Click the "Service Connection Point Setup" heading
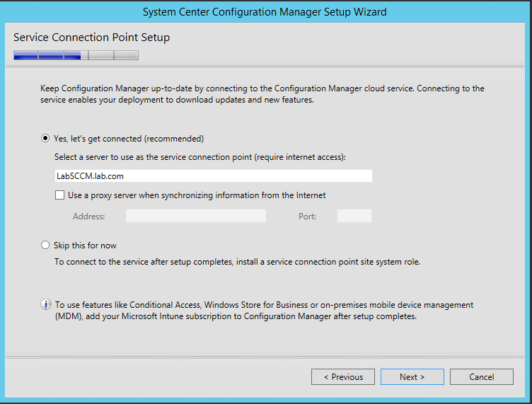This screenshot has height=404, width=532. (x=91, y=37)
